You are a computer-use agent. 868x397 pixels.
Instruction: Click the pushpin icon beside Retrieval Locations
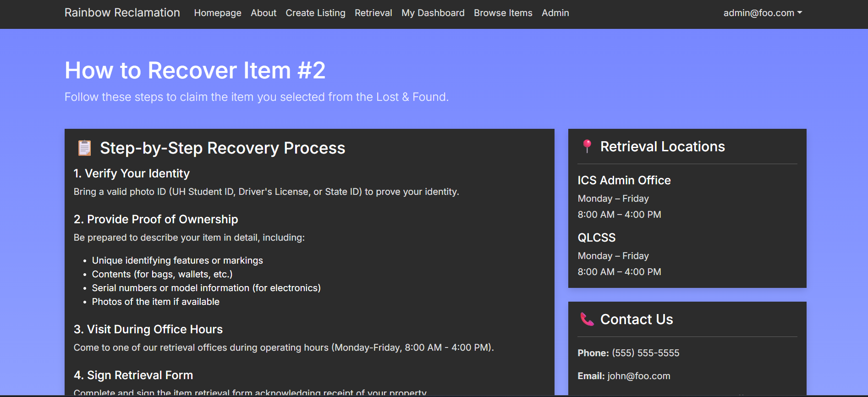tap(587, 146)
